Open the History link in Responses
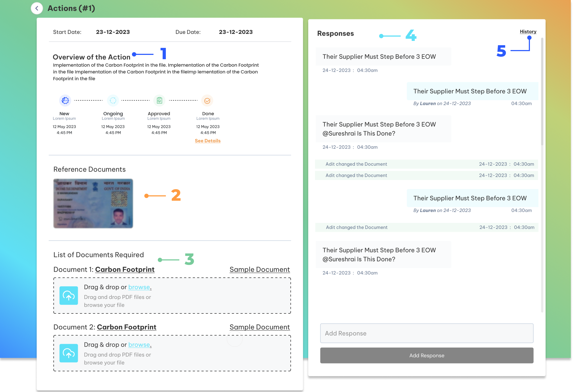The image size is (573, 392). point(528,31)
